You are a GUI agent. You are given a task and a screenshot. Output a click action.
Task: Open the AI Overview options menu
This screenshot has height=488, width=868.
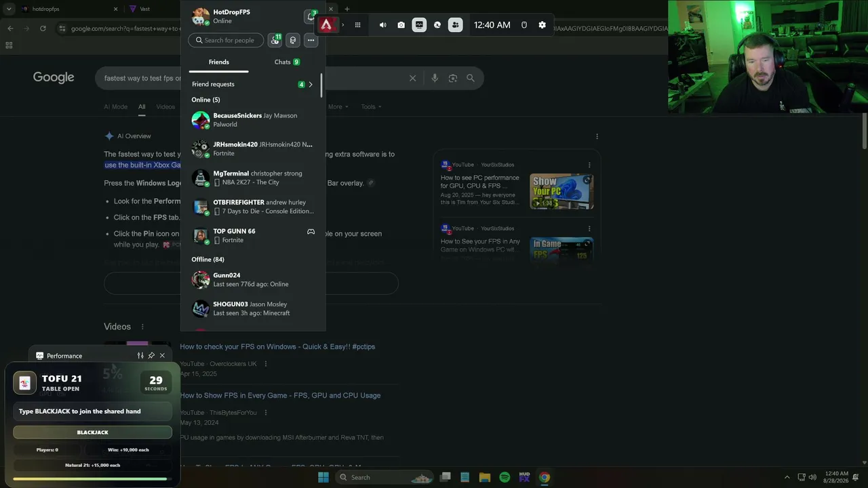point(597,136)
